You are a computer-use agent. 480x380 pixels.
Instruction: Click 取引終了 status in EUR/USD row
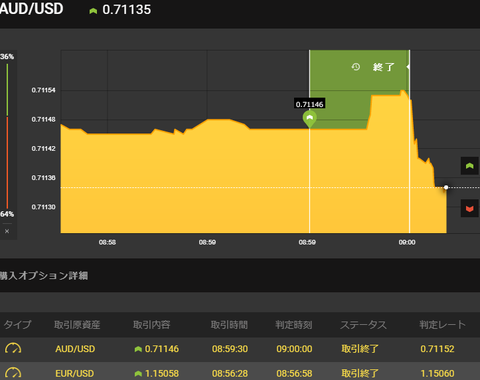360,373
